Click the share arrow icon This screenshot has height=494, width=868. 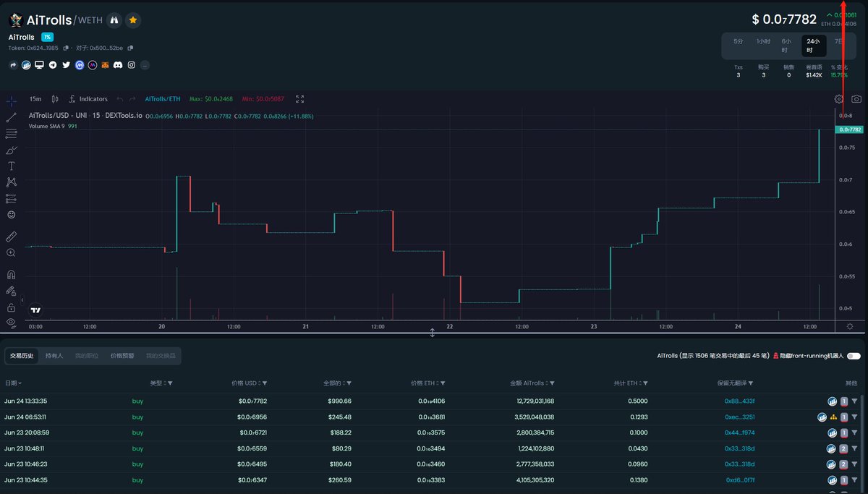point(13,65)
